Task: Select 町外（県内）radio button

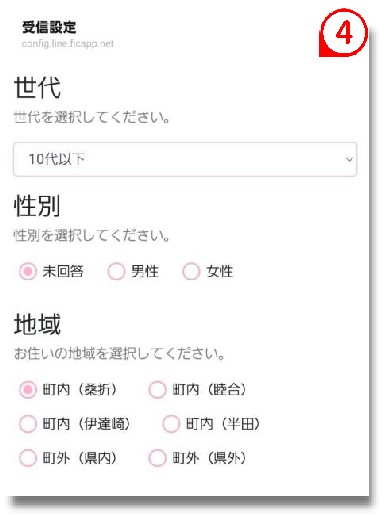Action: [28, 458]
